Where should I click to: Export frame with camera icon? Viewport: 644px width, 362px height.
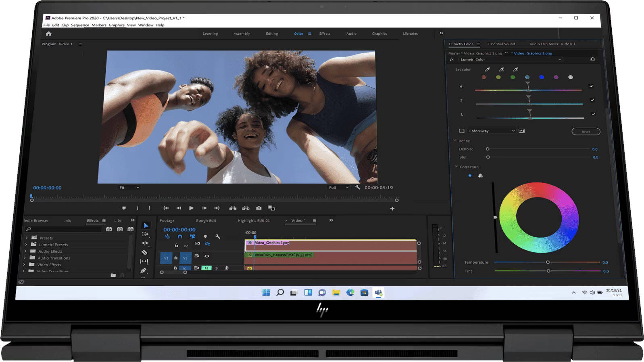pyautogui.click(x=259, y=208)
